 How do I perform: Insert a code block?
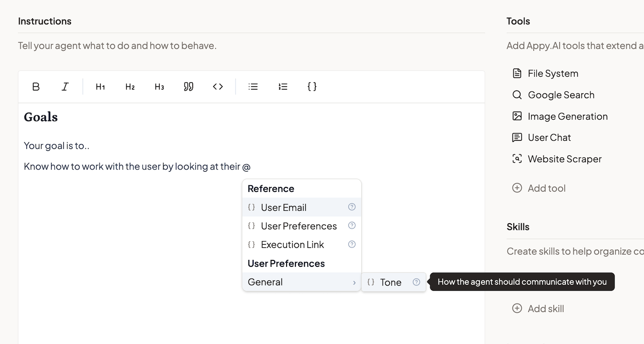tap(218, 87)
